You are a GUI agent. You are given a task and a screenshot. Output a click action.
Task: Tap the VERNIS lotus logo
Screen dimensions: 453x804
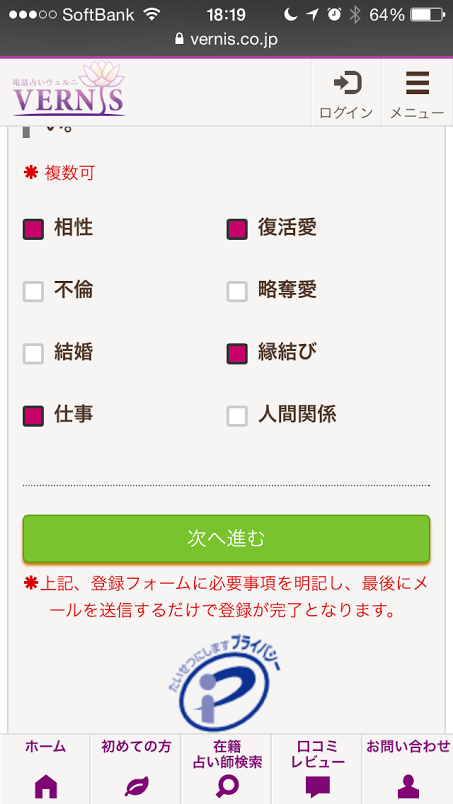pyautogui.click(x=69, y=89)
